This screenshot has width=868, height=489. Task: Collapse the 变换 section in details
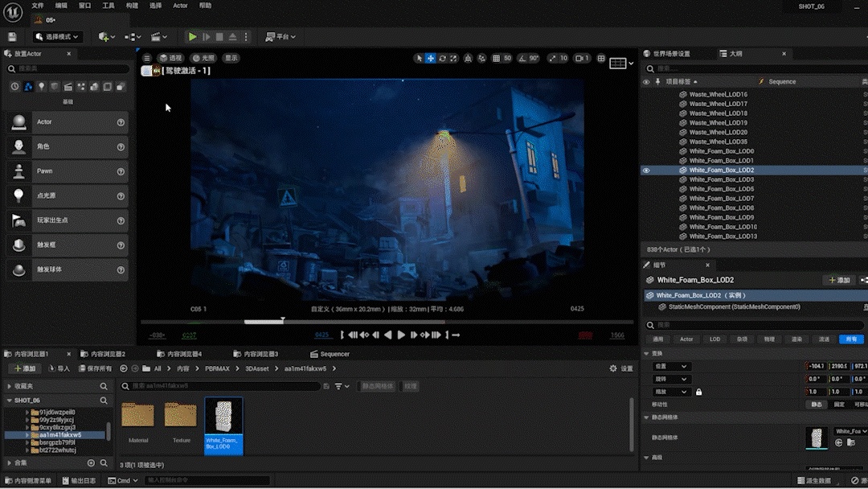[646, 353]
